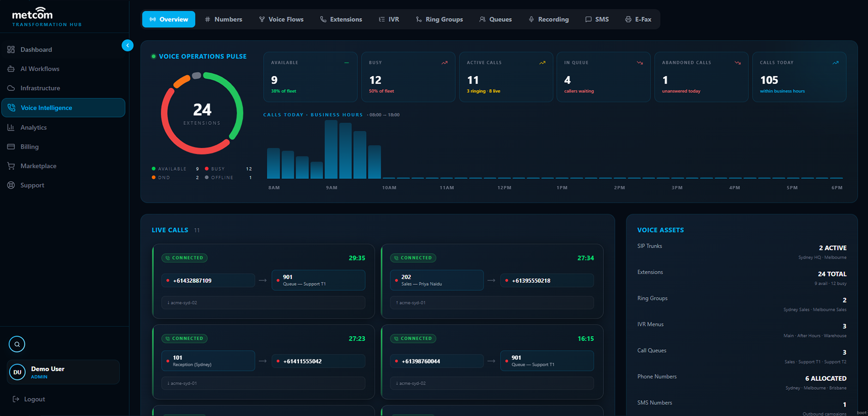Click acme-syd-02 trunk on 29:35 call

click(x=263, y=303)
